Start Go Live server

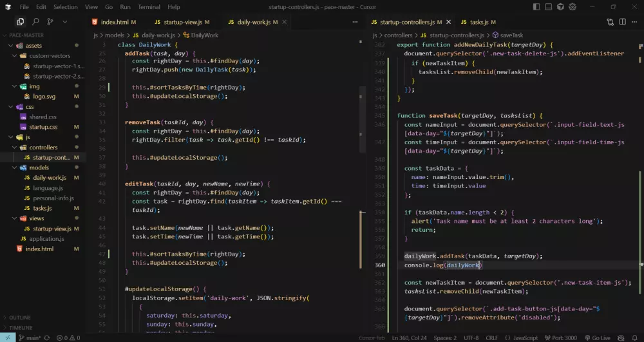click(x=598, y=338)
